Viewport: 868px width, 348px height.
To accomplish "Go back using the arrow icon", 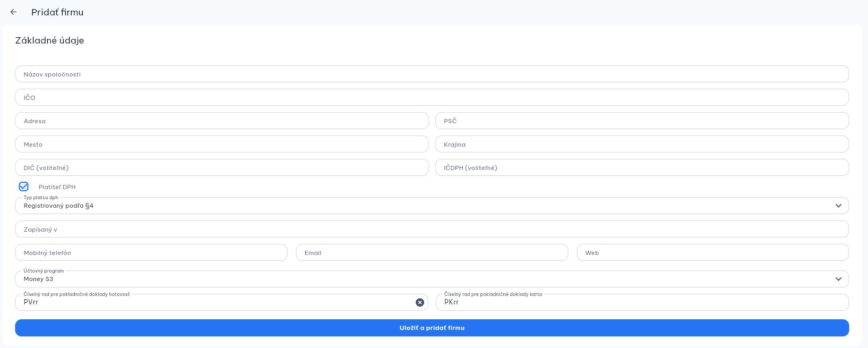I will click(14, 12).
